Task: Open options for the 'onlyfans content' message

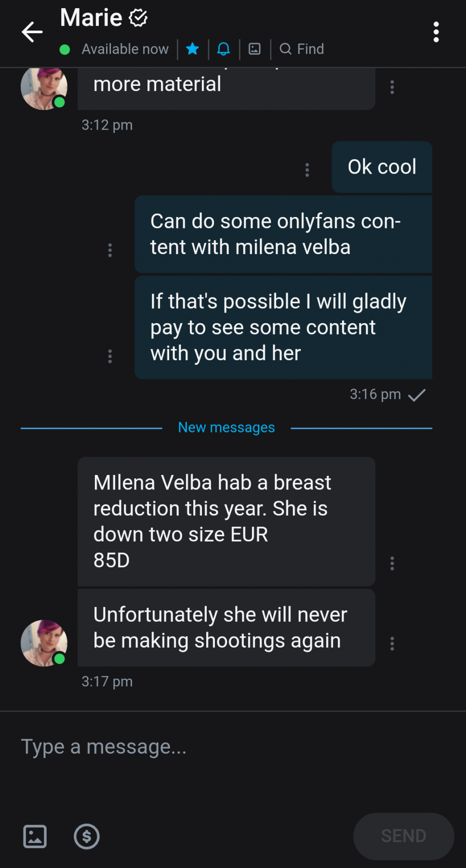Action: click(x=110, y=250)
